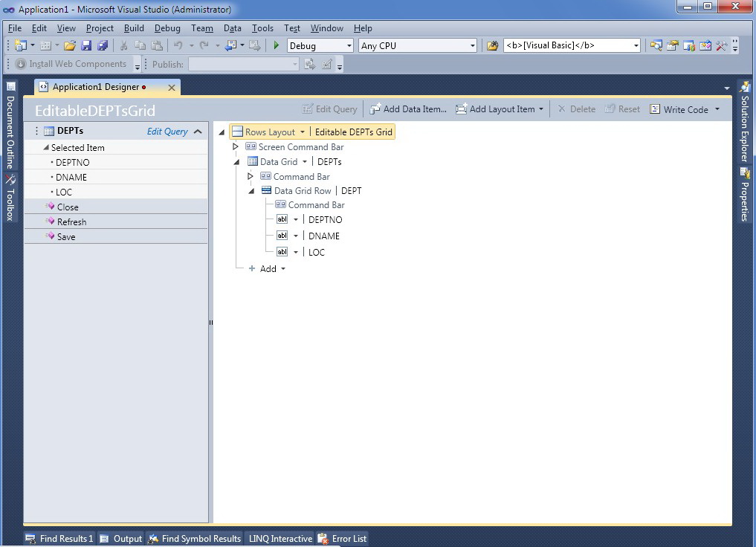Screen dimensions: 756x547
Task: Open the Build menu
Action: click(134, 28)
